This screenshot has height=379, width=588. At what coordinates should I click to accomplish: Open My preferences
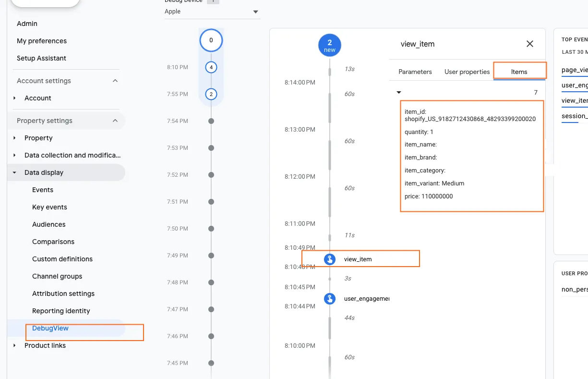coord(42,41)
